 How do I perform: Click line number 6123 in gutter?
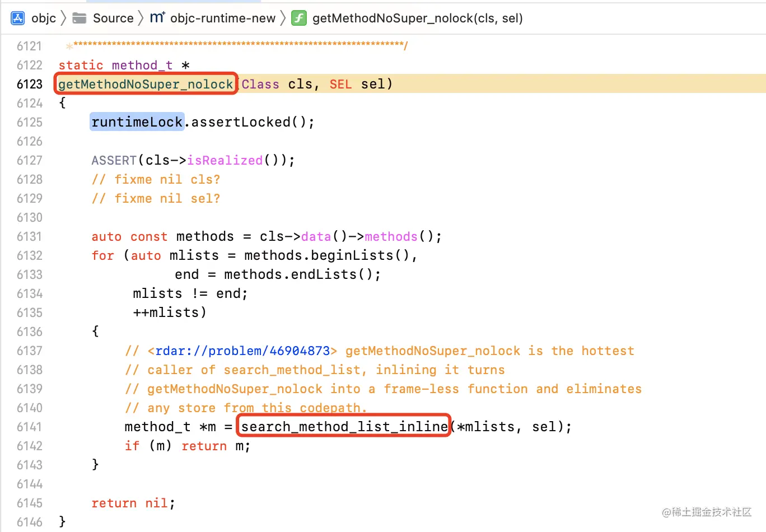coord(30,85)
